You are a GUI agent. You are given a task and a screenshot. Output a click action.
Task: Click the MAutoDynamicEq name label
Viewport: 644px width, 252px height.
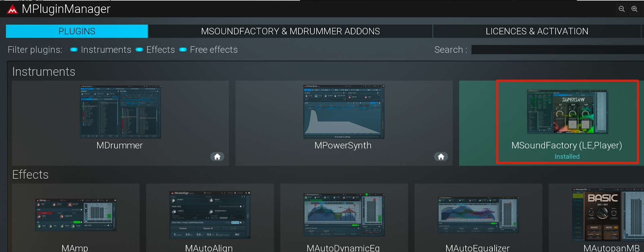click(343, 248)
